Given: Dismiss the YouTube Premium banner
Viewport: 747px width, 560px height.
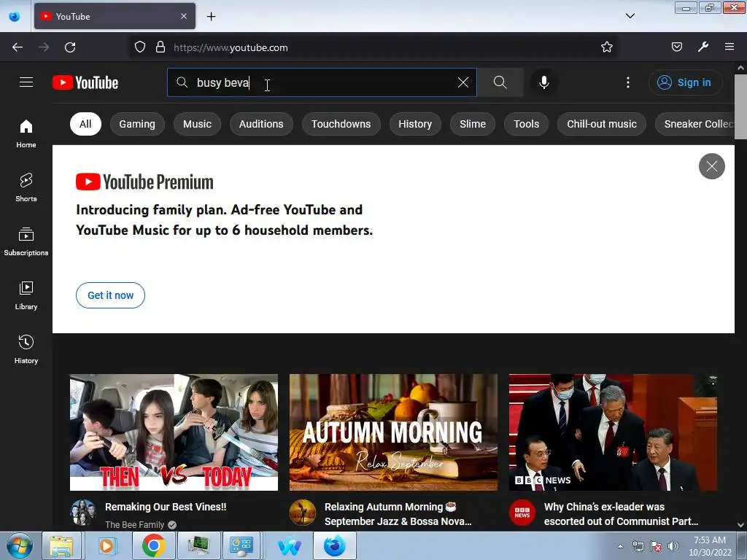Looking at the screenshot, I should (x=712, y=166).
